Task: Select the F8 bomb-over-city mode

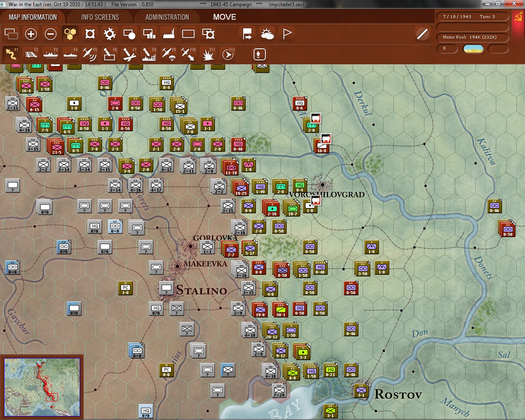Action: (x=149, y=54)
